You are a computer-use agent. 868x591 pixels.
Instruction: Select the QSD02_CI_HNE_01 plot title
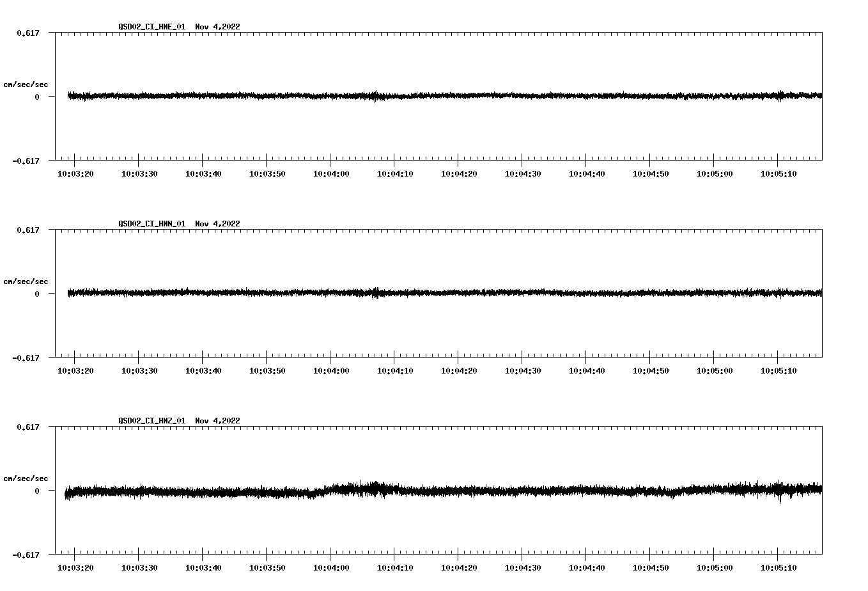coord(179,27)
